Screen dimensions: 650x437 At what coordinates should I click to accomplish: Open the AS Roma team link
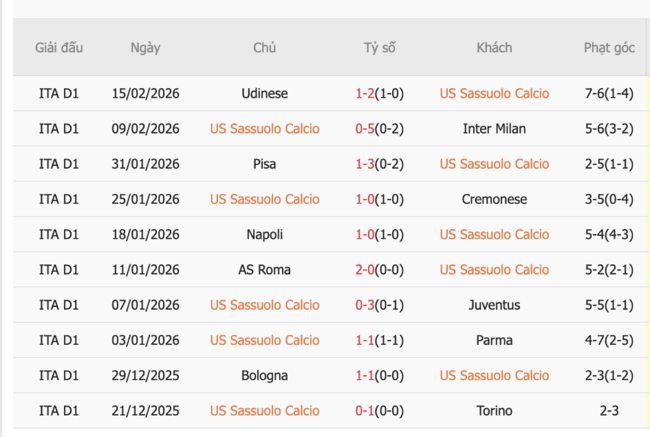pyautogui.click(x=264, y=269)
